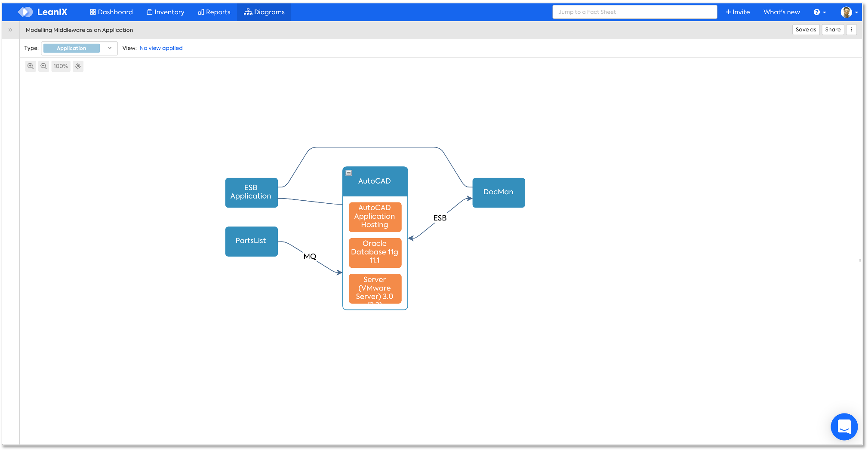Select the AutoCAD Application Hosting box
The image size is (868, 450).
click(375, 217)
